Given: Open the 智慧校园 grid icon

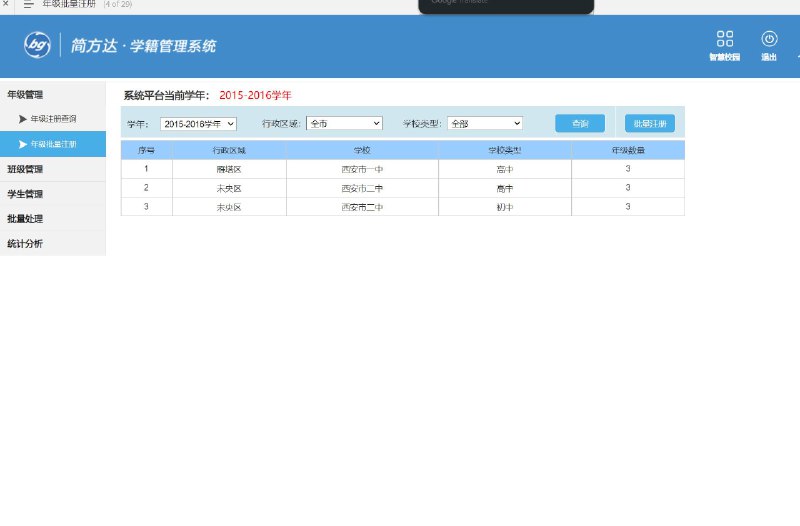Looking at the screenshot, I should [724, 39].
